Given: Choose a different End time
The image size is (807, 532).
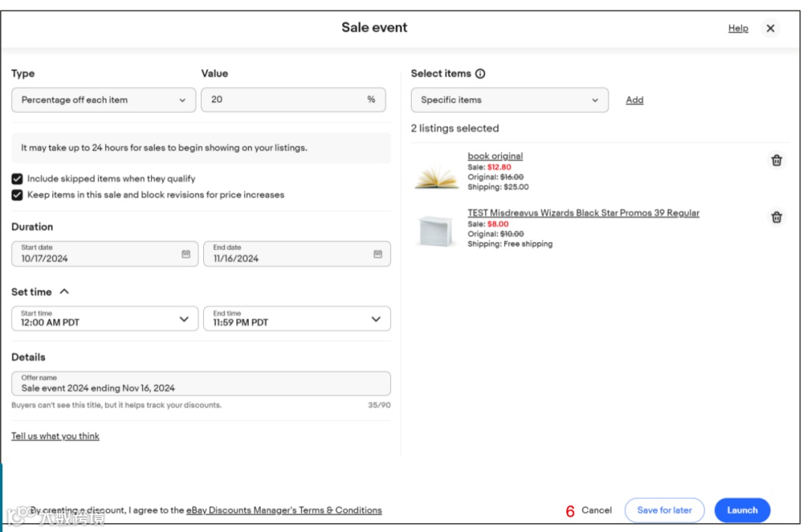Looking at the screenshot, I should [297, 319].
